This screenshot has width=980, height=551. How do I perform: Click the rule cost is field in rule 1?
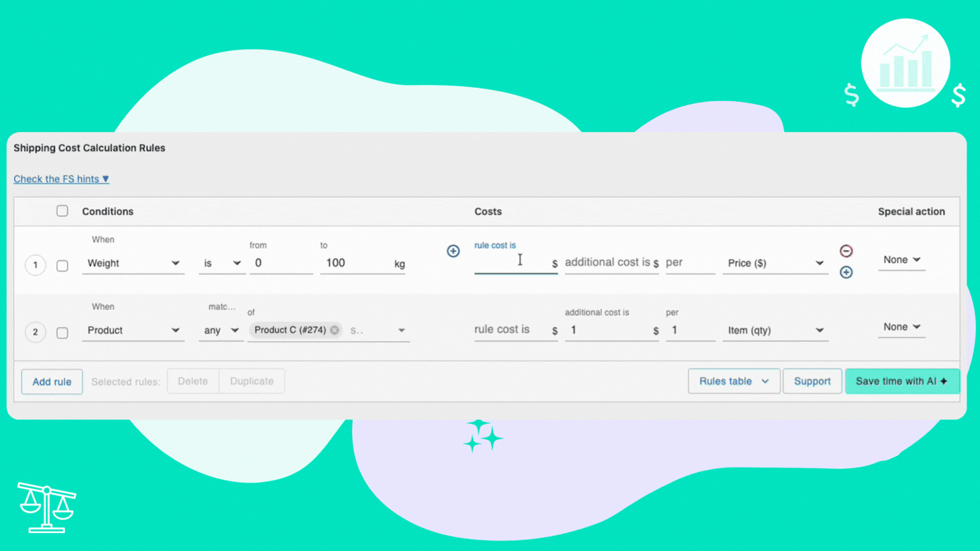click(510, 263)
